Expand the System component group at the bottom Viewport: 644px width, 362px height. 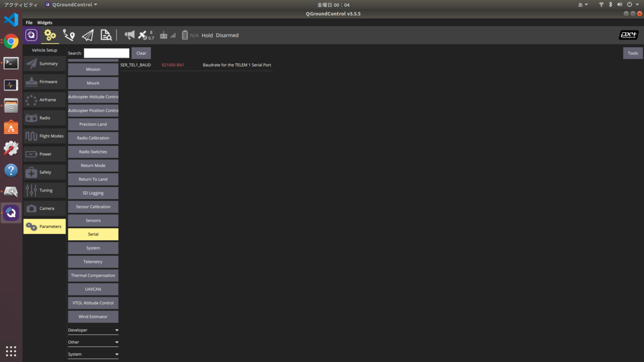coord(93,354)
